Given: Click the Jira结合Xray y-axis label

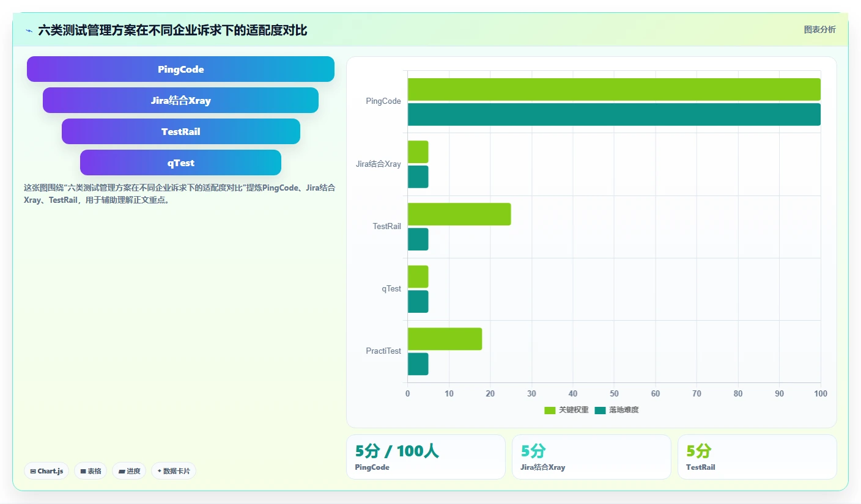Looking at the screenshot, I should pyautogui.click(x=379, y=164).
